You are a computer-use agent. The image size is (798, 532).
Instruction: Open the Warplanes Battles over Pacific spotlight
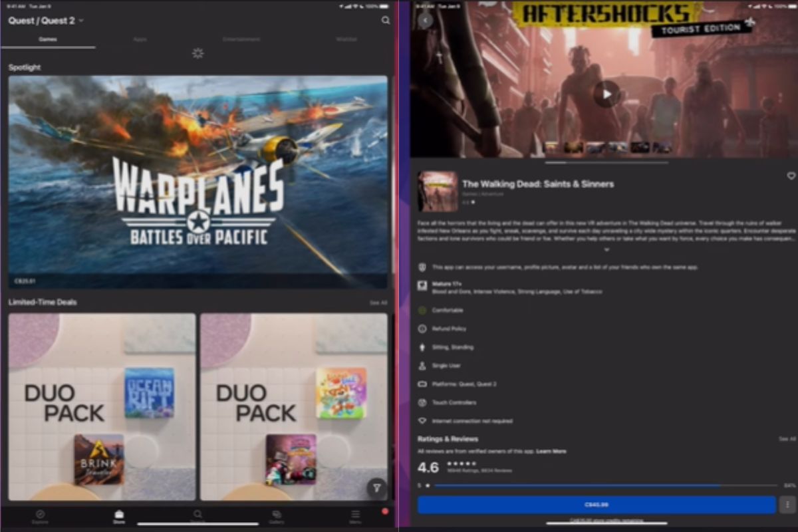pos(198,182)
